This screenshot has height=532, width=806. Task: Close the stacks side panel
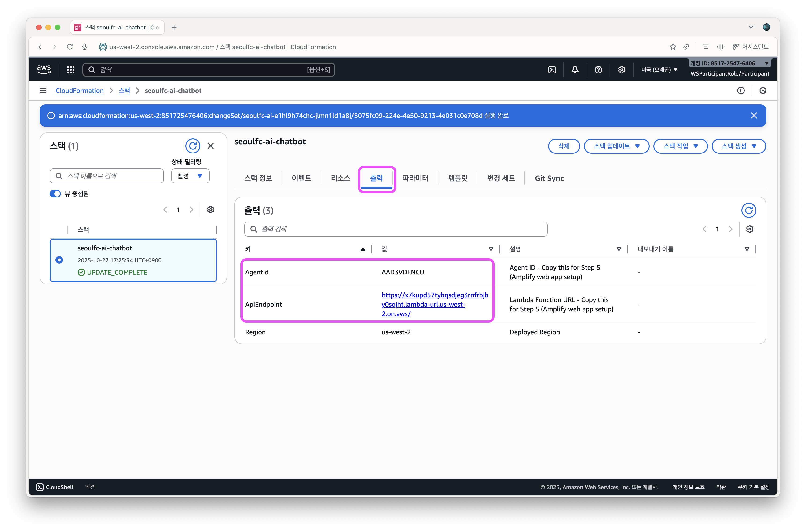211,146
